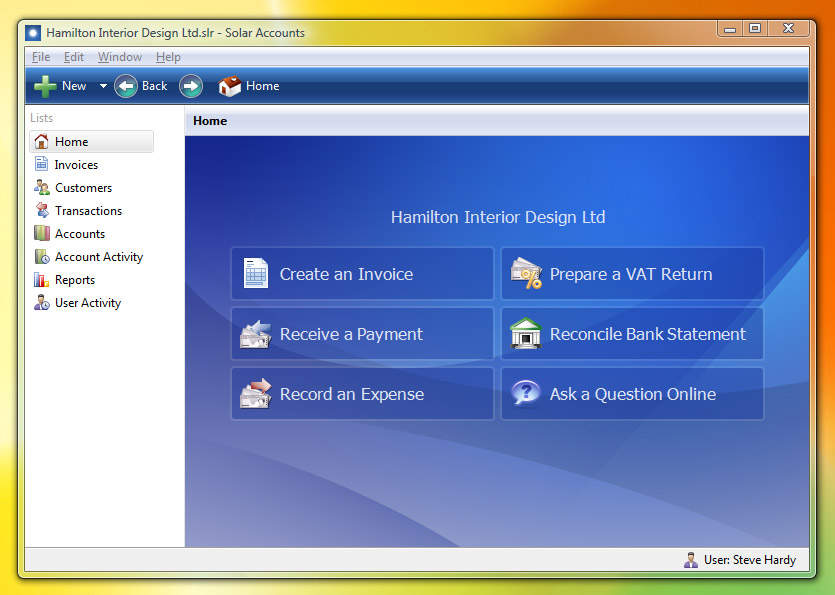This screenshot has height=595, width=835.
Task: Click the Create an Invoice button
Action: pos(362,274)
